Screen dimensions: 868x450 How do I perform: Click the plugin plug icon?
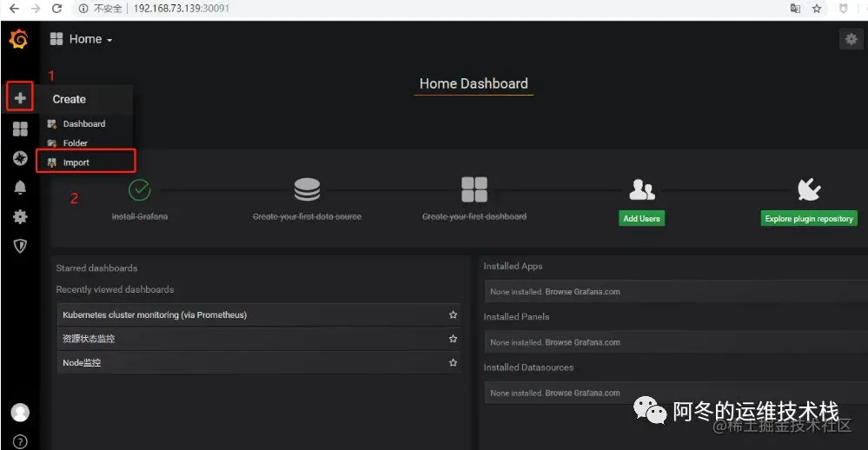tap(809, 189)
